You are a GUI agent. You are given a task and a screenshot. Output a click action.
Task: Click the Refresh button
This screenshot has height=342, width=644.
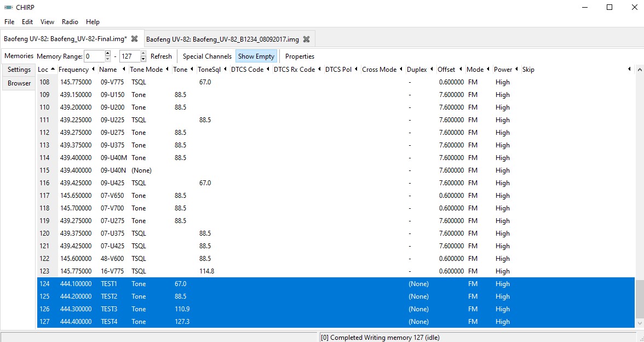161,56
